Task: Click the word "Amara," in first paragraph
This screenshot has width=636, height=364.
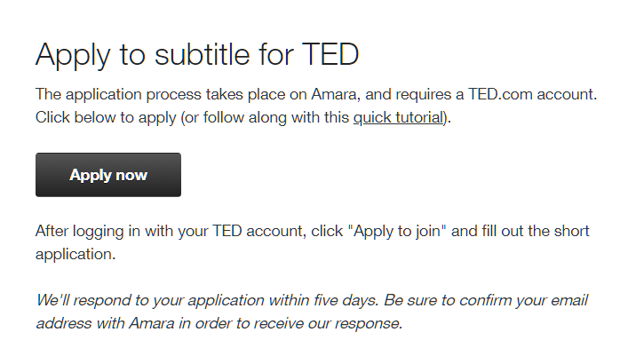Action: pyautogui.click(x=336, y=94)
